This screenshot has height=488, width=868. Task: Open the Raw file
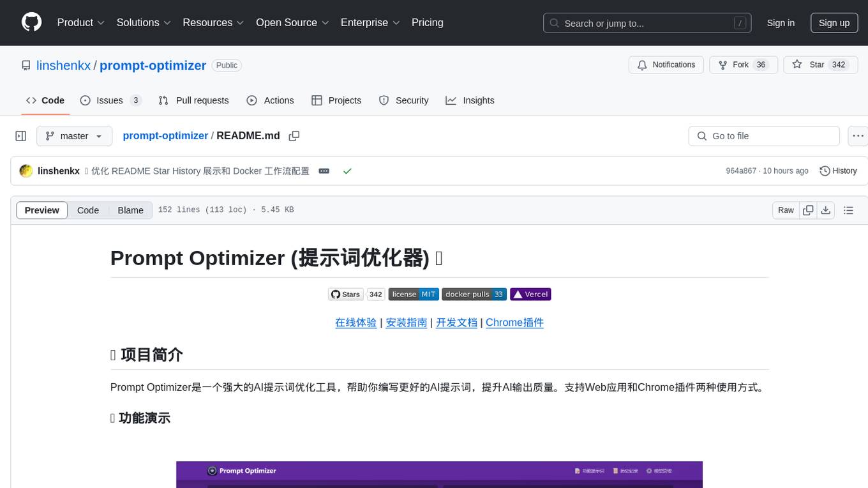pos(786,210)
